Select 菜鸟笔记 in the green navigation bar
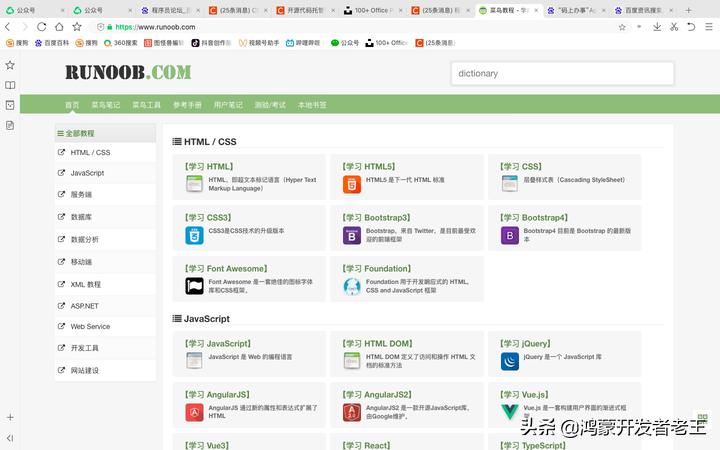 106,105
